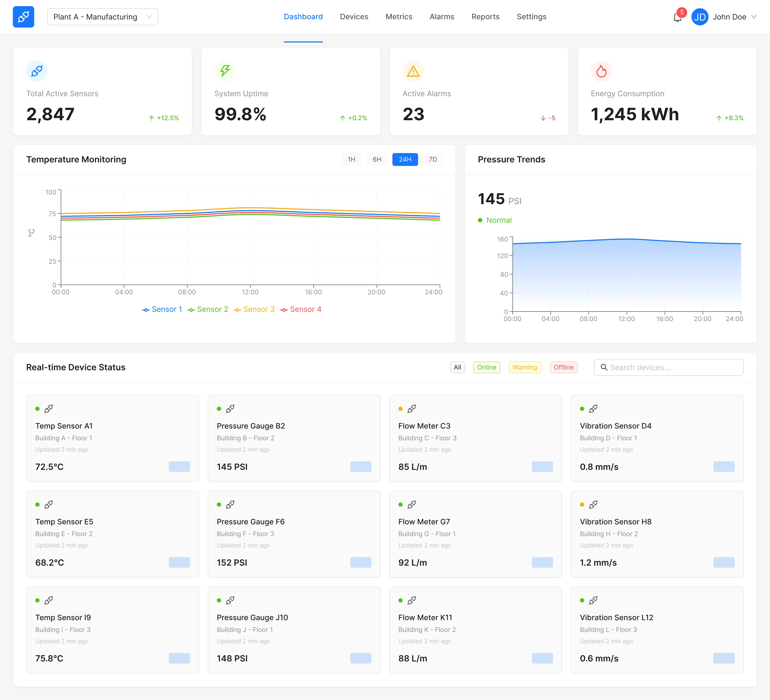770x700 pixels.
Task: Click the blue app logo icon
Action: coord(23,17)
